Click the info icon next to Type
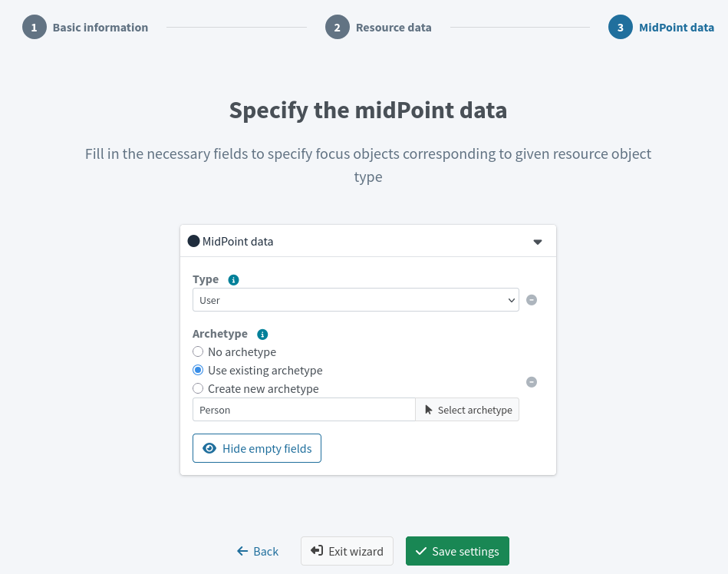This screenshot has height=574, width=728. [x=233, y=279]
